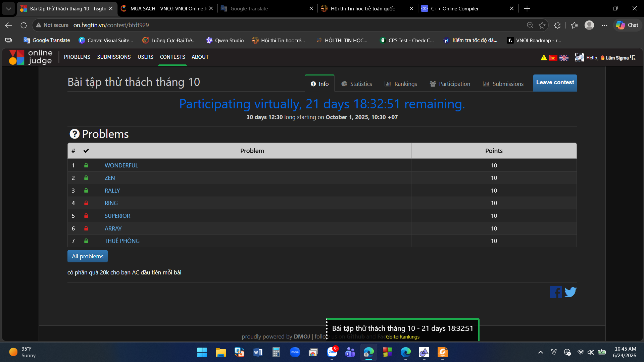Open Microsoft Teams in taskbar
This screenshot has height=362, width=644.
pyautogui.click(x=350, y=352)
